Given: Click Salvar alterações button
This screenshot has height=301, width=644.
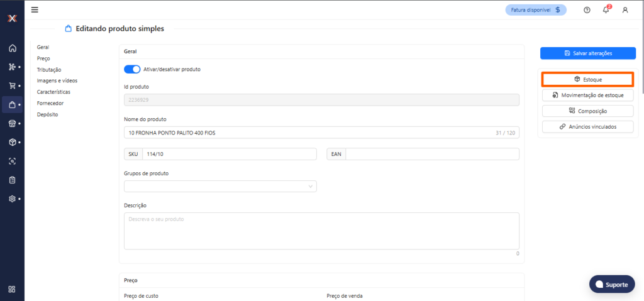Looking at the screenshot, I should point(587,53).
